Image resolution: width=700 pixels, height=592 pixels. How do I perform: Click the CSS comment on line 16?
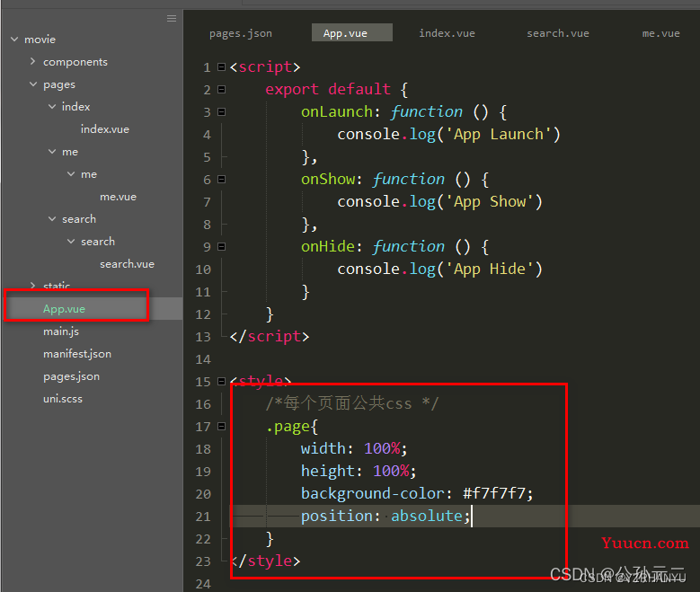coord(351,403)
